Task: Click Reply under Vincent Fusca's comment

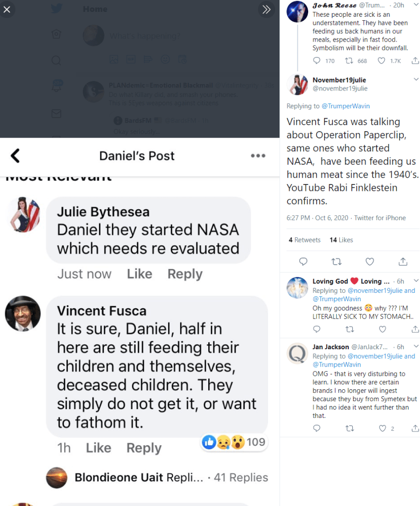Action: (144, 448)
